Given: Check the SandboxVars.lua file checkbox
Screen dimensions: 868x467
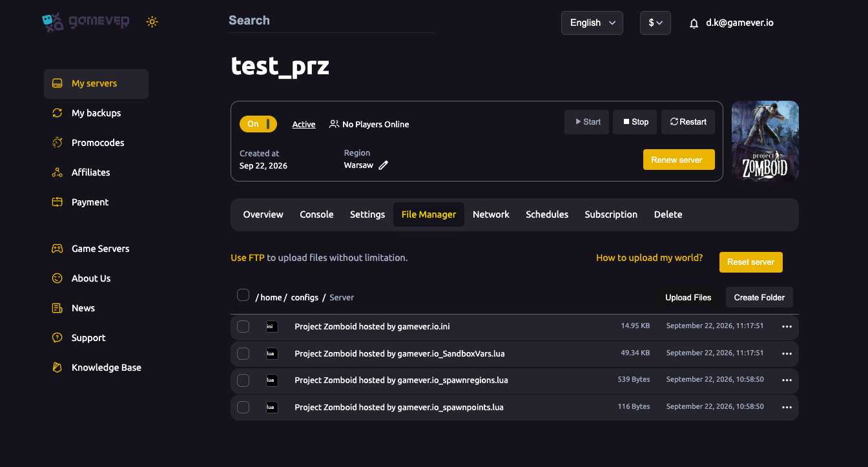Looking at the screenshot, I should (243, 354).
